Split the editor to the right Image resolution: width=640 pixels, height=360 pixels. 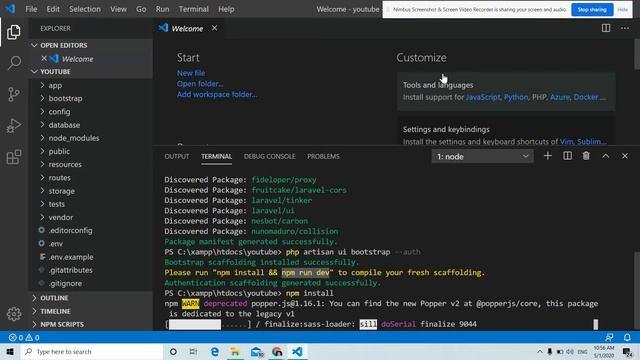coord(606,28)
